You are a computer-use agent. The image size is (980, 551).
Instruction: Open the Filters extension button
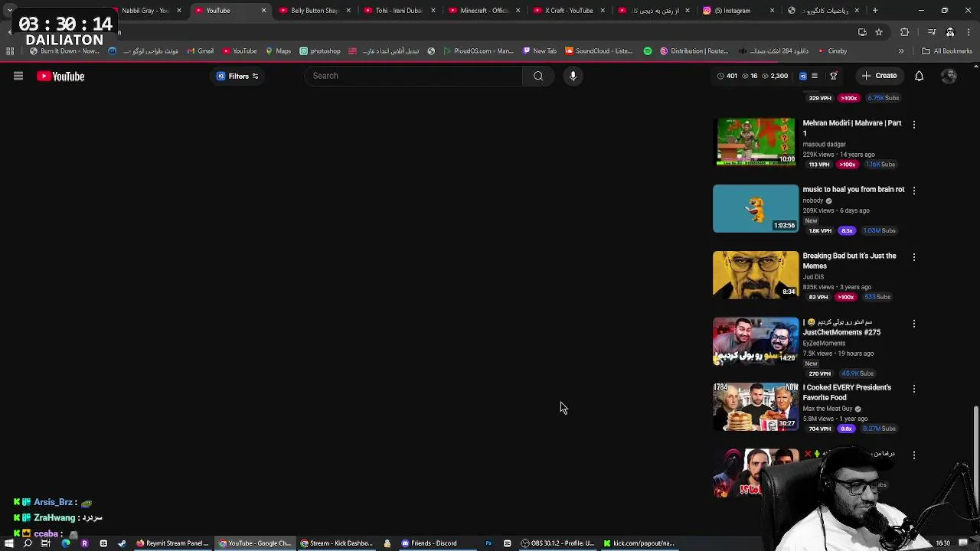[x=237, y=76]
